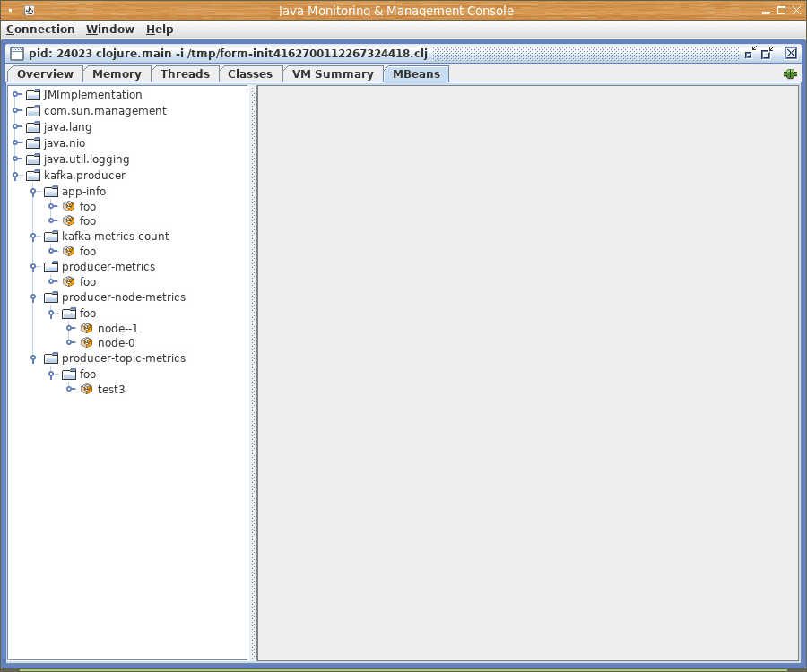Expand the java.lang tree node

[17, 126]
